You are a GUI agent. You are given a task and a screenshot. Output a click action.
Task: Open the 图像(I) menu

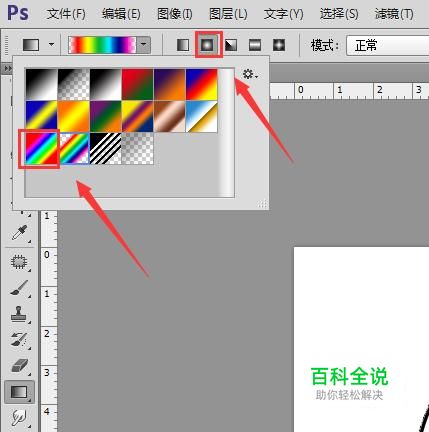click(x=175, y=14)
